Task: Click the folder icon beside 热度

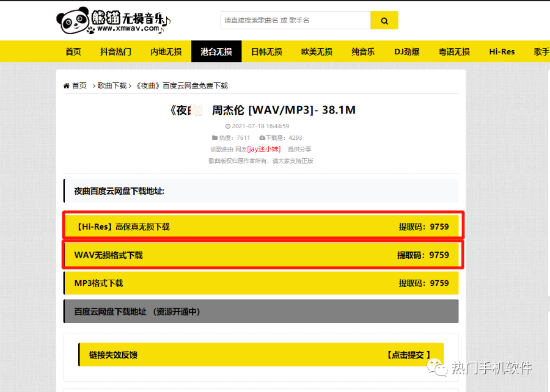Action: [215, 137]
